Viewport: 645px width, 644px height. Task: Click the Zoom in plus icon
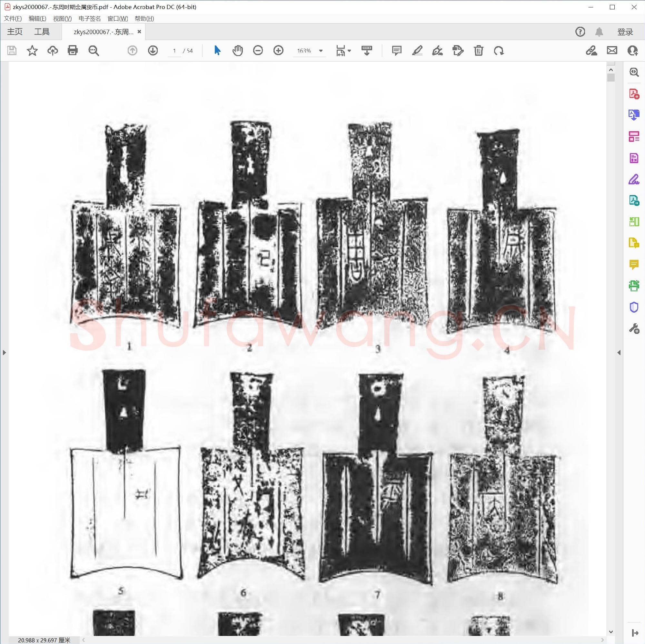(278, 51)
